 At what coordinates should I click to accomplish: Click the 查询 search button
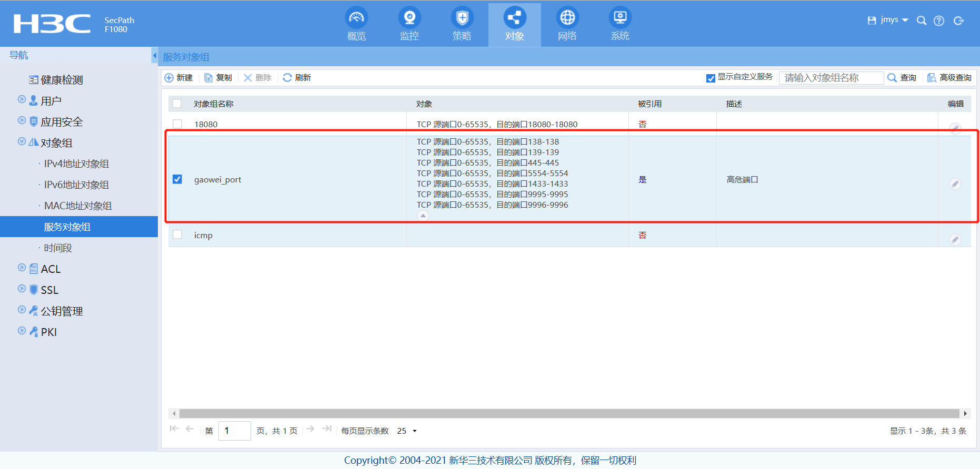click(x=902, y=78)
